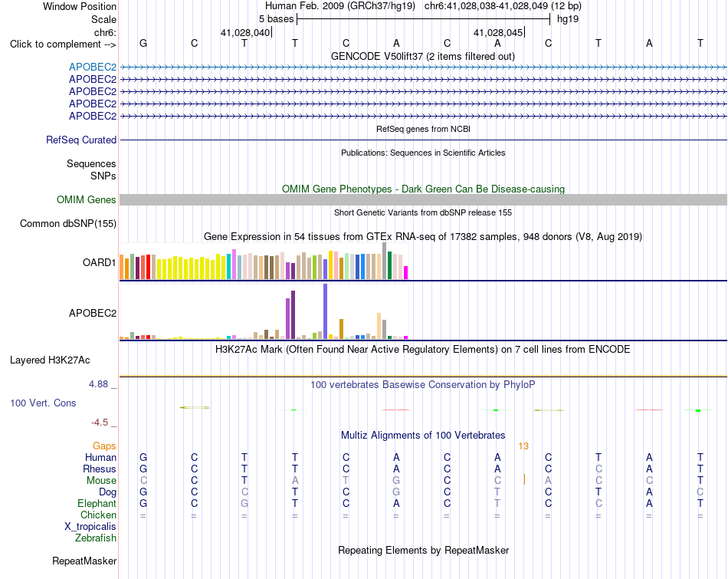
Task: Click the PhyloP -4.5 lower scale value
Action: click(x=100, y=423)
